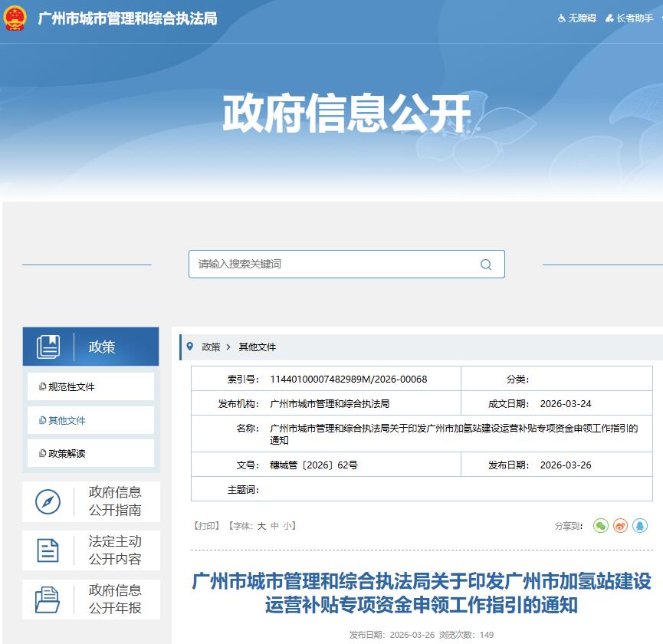
Task: Click the document icon beside 法定主动公开内容
Action: 48,550
